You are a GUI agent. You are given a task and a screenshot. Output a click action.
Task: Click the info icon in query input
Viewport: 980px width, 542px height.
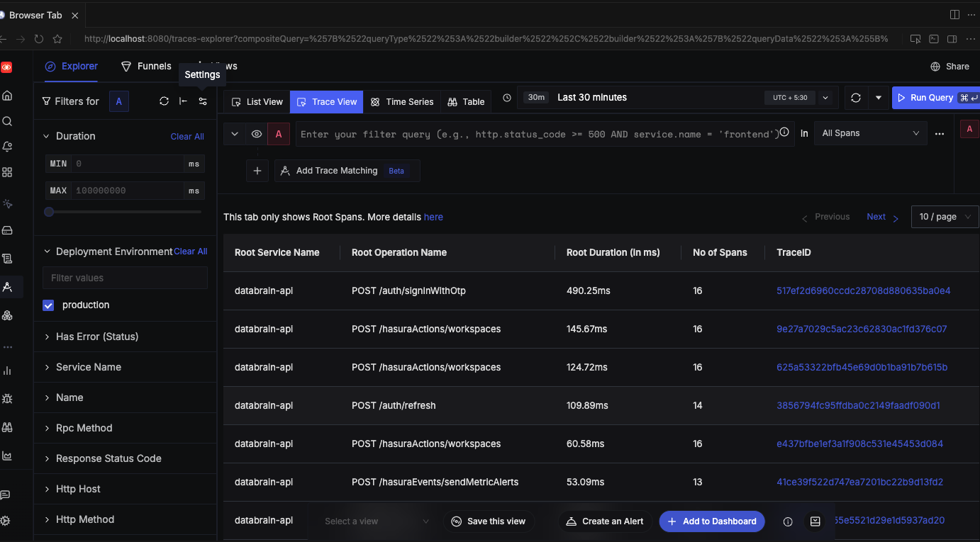(784, 132)
